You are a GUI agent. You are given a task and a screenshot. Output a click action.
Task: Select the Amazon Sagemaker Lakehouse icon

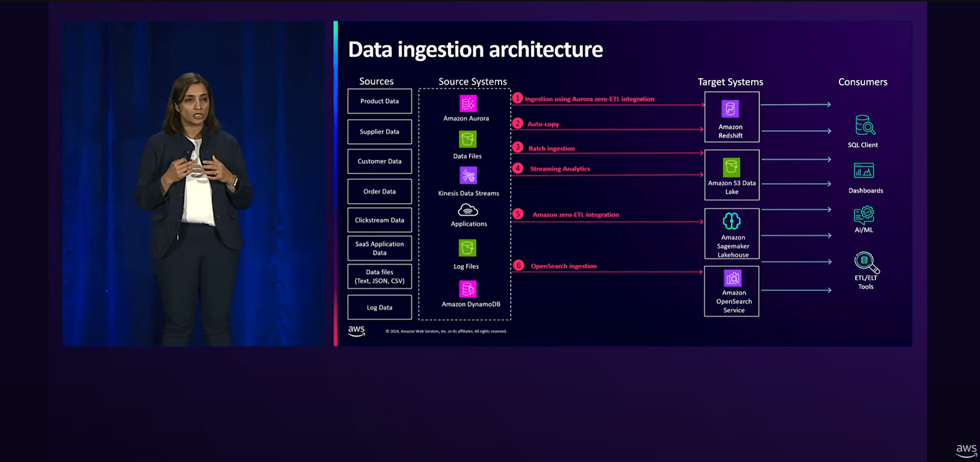pos(732,221)
